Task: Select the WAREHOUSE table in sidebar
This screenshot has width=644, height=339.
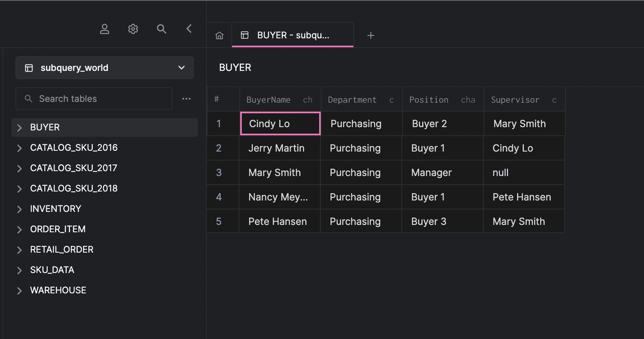Action: click(x=58, y=290)
